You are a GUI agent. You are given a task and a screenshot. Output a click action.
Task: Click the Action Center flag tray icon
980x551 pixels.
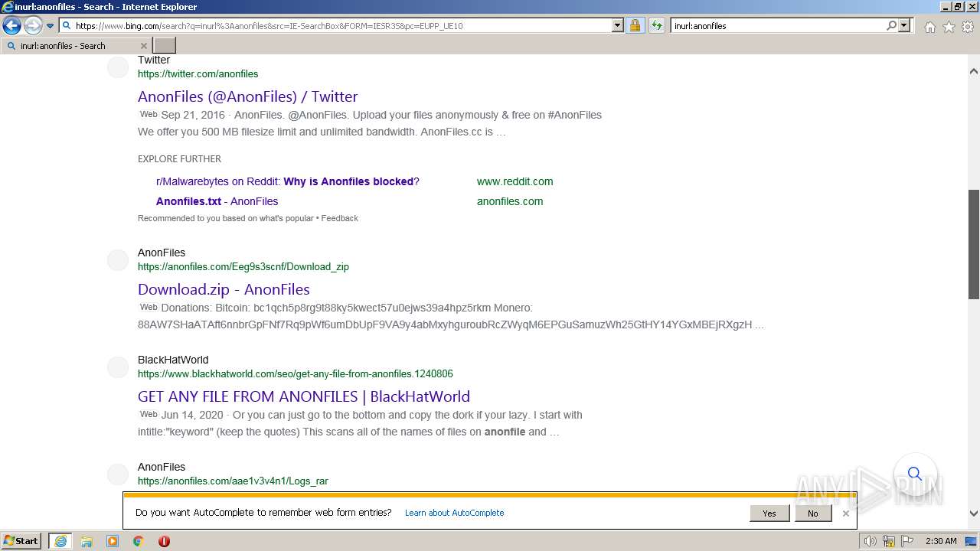click(x=907, y=541)
